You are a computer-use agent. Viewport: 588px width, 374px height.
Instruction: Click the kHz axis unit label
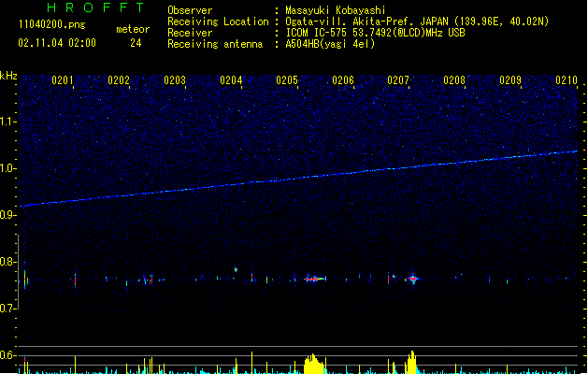click(x=8, y=76)
